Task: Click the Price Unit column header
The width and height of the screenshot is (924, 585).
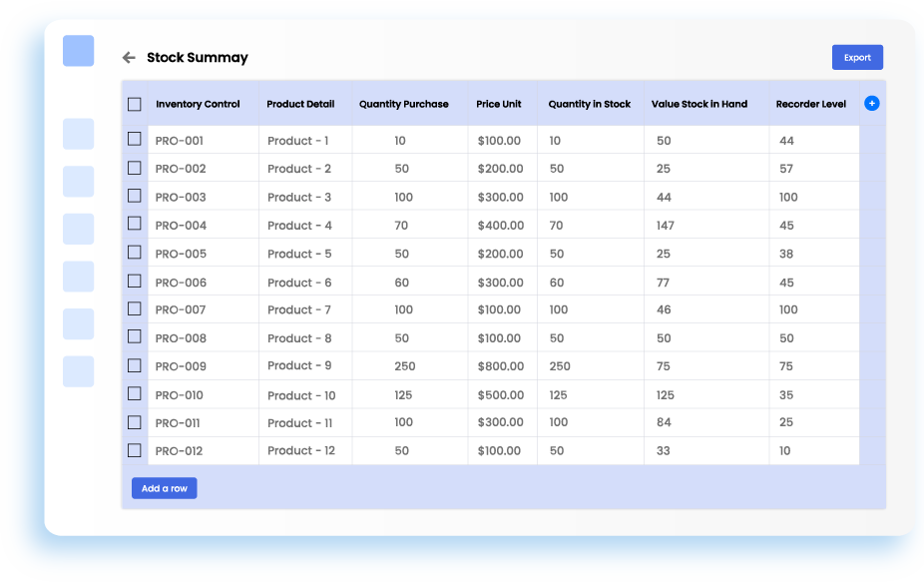Action: (499, 104)
